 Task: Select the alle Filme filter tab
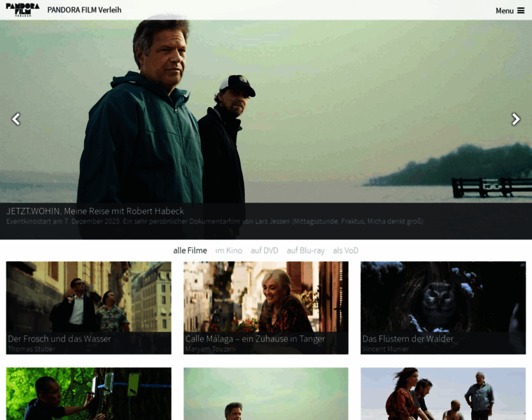[190, 251]
